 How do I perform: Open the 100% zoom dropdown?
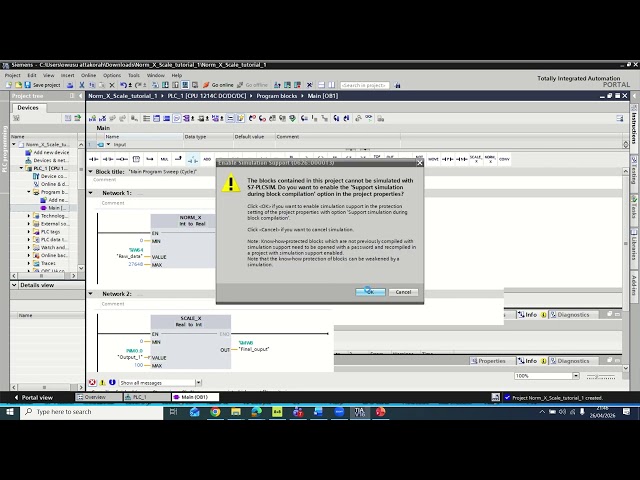pos(576,376)
